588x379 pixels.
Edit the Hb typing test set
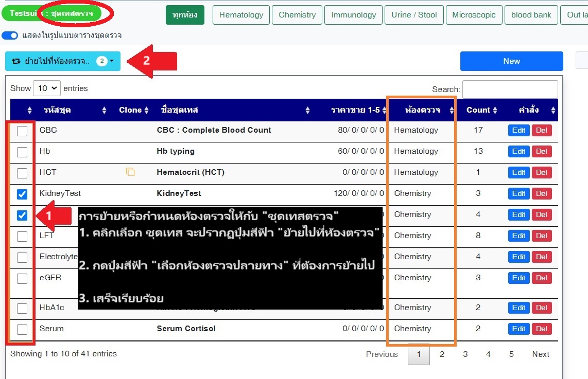point(518,151)
